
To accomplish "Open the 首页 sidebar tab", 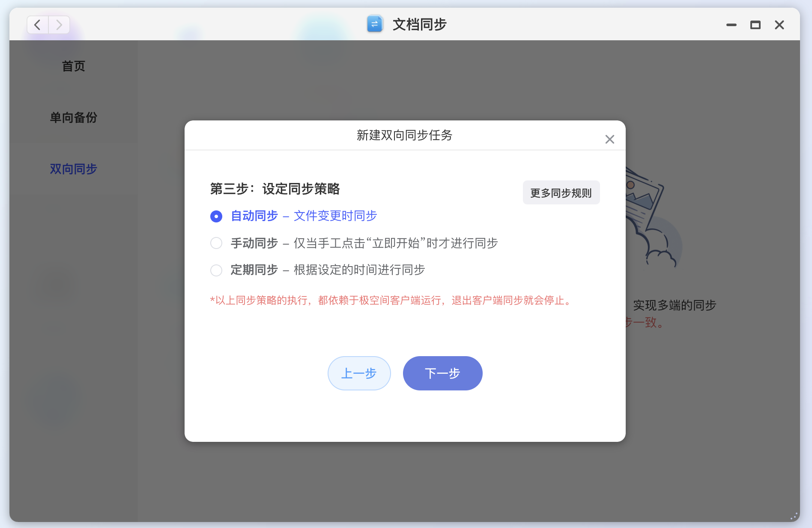I will pyautogui.click(x=74, y=66).
